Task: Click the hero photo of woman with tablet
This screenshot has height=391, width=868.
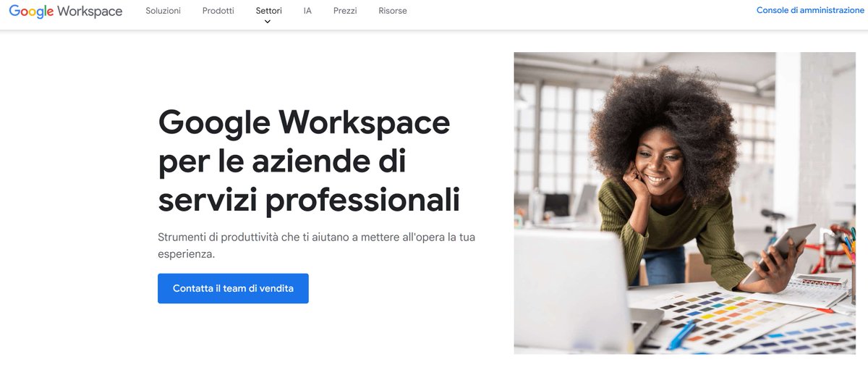Action: (685, 203)
